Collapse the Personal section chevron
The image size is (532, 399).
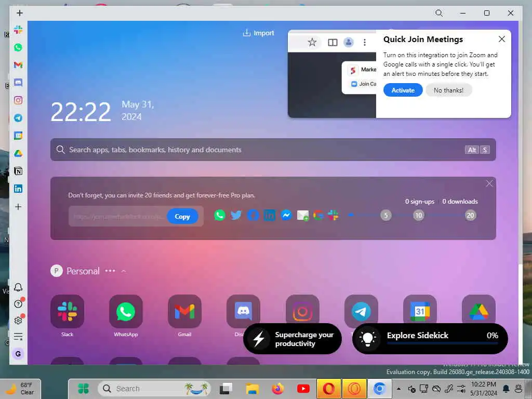124,271
